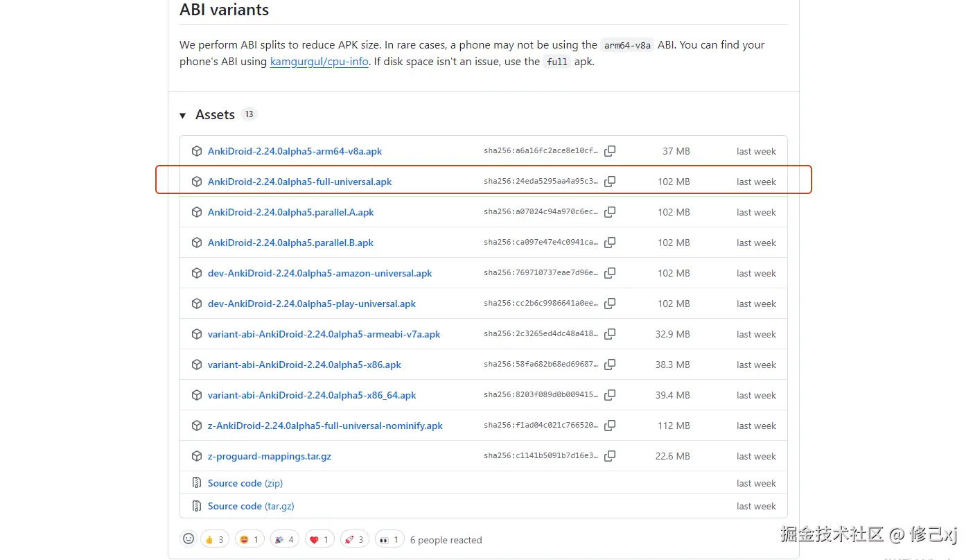Download variant-abi armeabi-v7a apk
This screenshot has height=560, width=973.
324,334
